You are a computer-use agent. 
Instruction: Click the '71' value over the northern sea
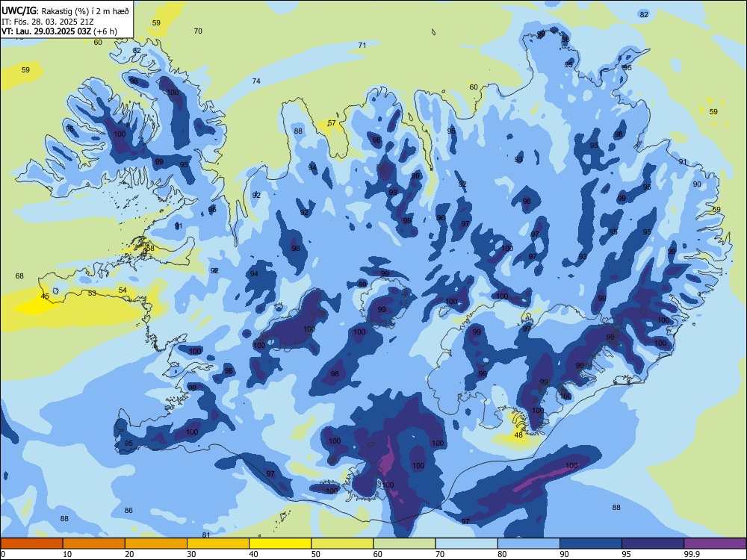(362, 46)
